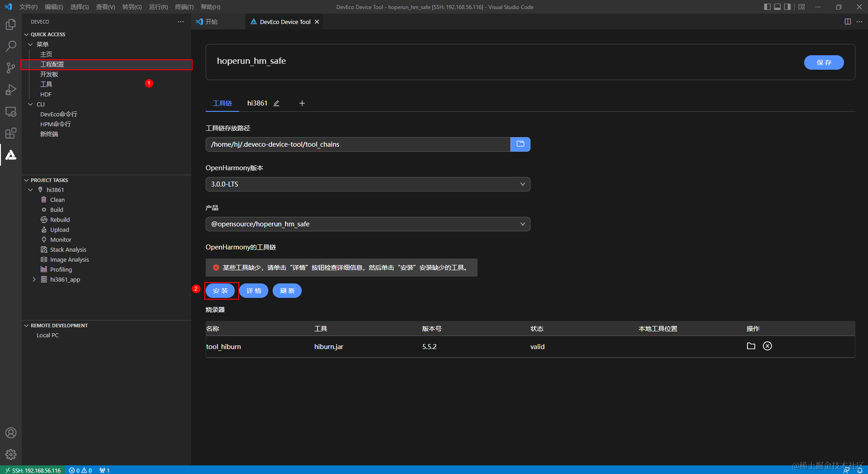
Task: Switch to the 工具链 tab
Action: tap(222, 104)
